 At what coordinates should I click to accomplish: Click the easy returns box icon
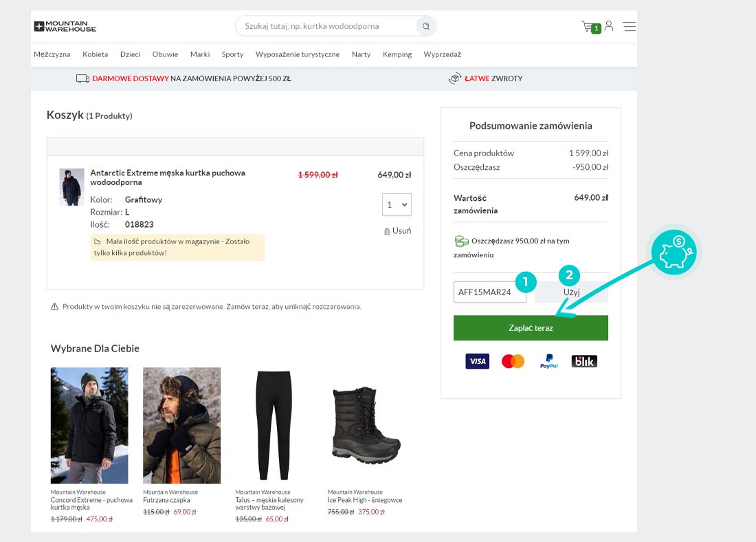point(455,78)
